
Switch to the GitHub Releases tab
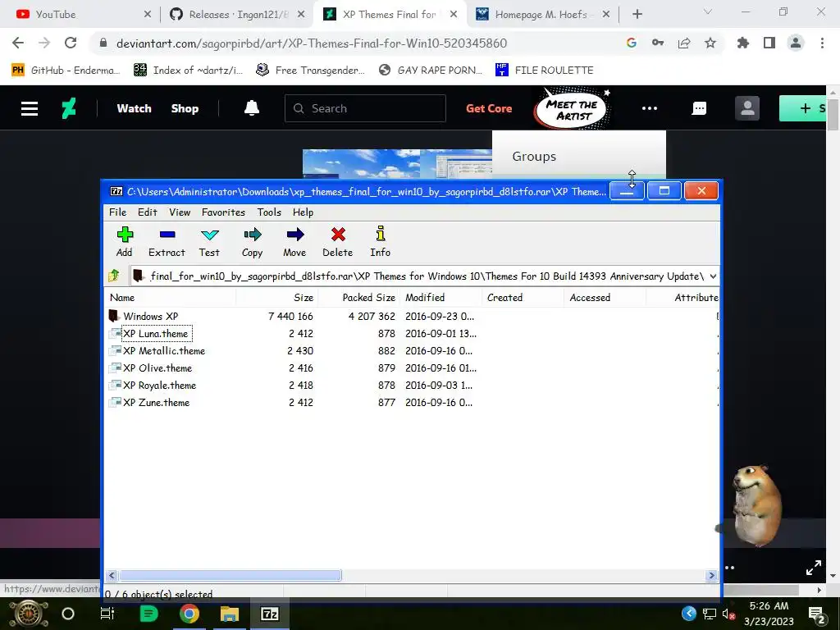coord(237,15)
